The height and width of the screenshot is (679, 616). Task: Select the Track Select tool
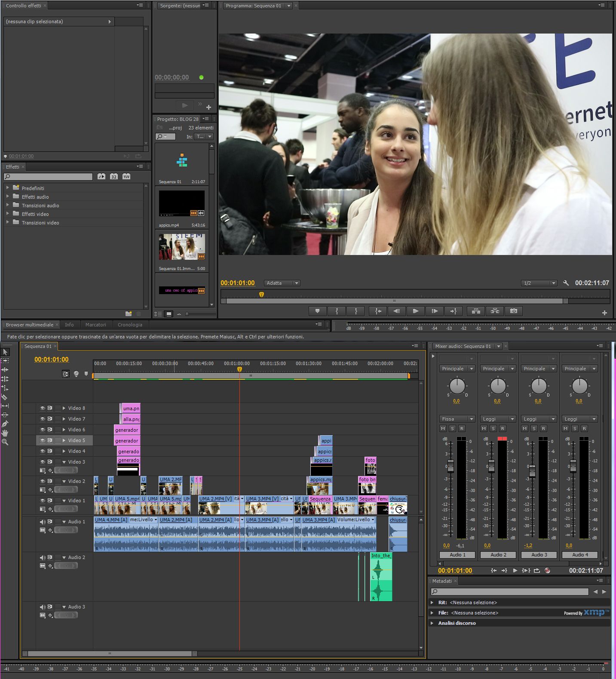pos(5,361)
